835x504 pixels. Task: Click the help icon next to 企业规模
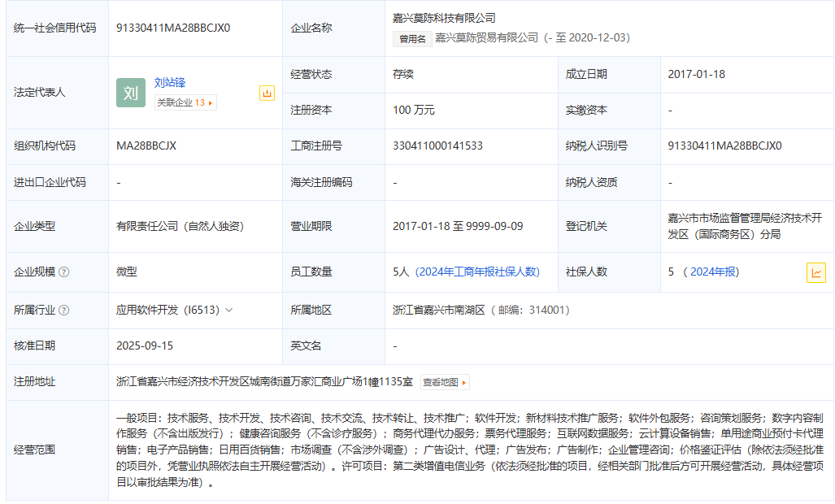tap(64, 272)
